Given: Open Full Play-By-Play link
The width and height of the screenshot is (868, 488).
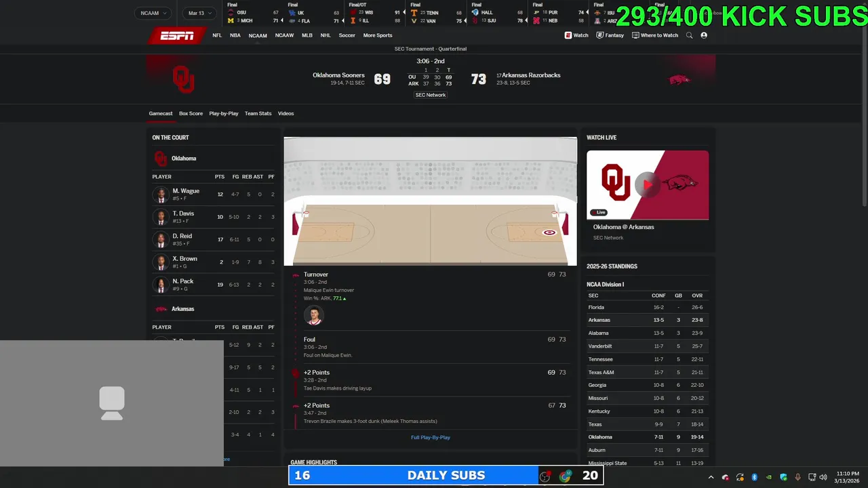Looking at the screenshot, I should click(431, 437).
